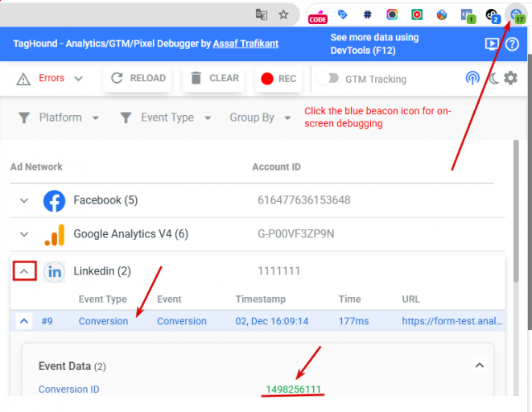Screen dimensions: 532x412
Task: Open the Group By dropdown
Action: (x=260, y=117)
